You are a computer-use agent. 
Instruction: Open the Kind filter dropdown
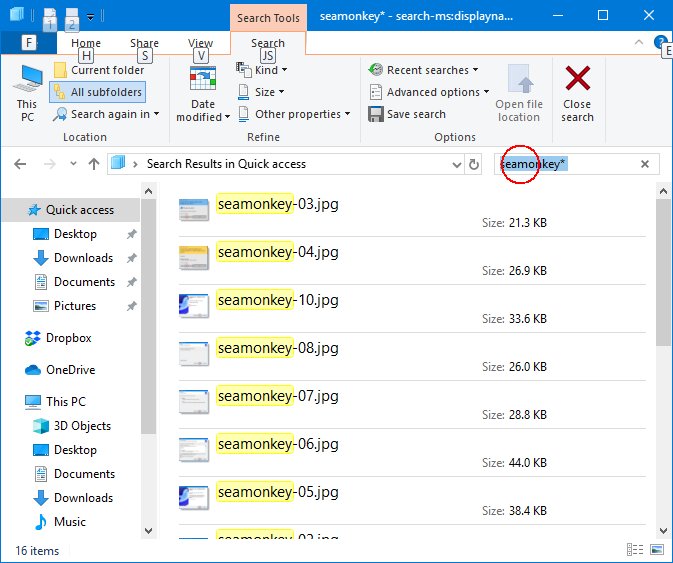(261, 70)
